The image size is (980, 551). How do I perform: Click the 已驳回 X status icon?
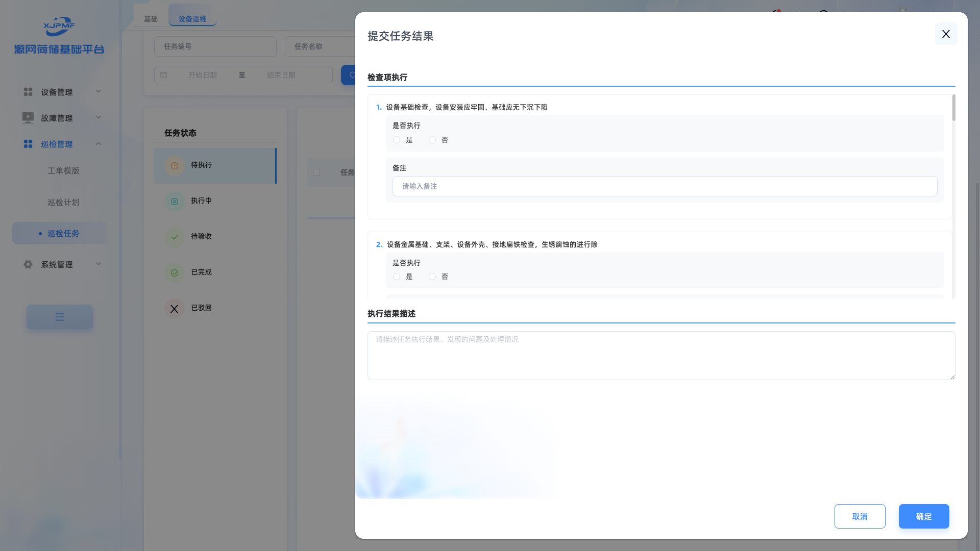click(175, 309)
